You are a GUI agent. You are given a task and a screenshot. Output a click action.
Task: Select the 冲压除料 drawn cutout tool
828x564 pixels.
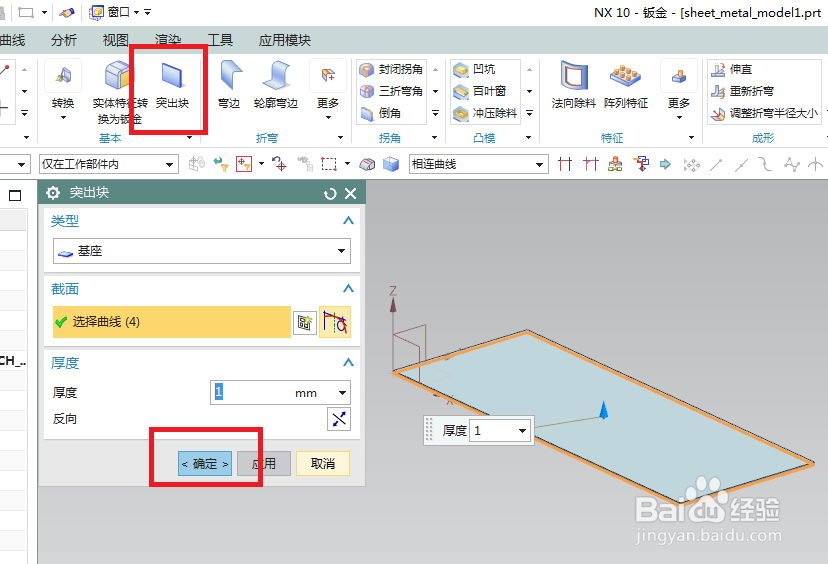(485, 113)
